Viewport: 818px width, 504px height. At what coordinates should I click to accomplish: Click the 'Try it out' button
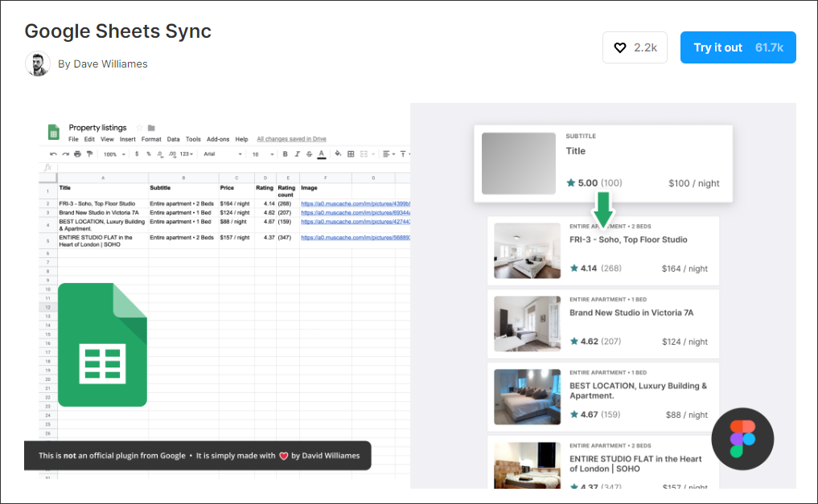click(738, 47)
